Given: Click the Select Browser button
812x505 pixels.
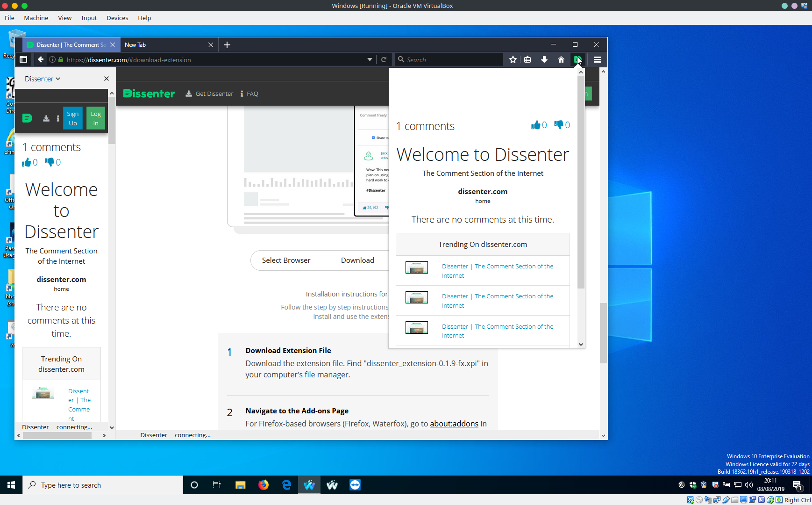Looking at the screenshot, I should tap(286, 260).
